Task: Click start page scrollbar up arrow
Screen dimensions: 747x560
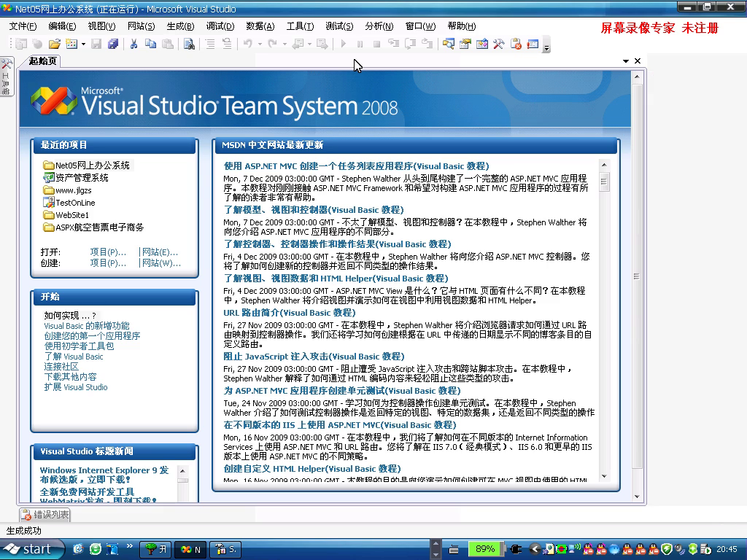Action: (x=638, y=76)
